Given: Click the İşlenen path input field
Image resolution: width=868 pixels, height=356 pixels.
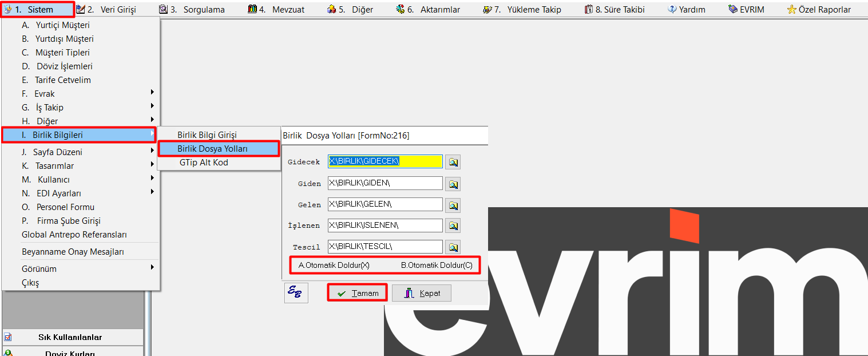Looking at the screenshot, I should pos(385,226).
